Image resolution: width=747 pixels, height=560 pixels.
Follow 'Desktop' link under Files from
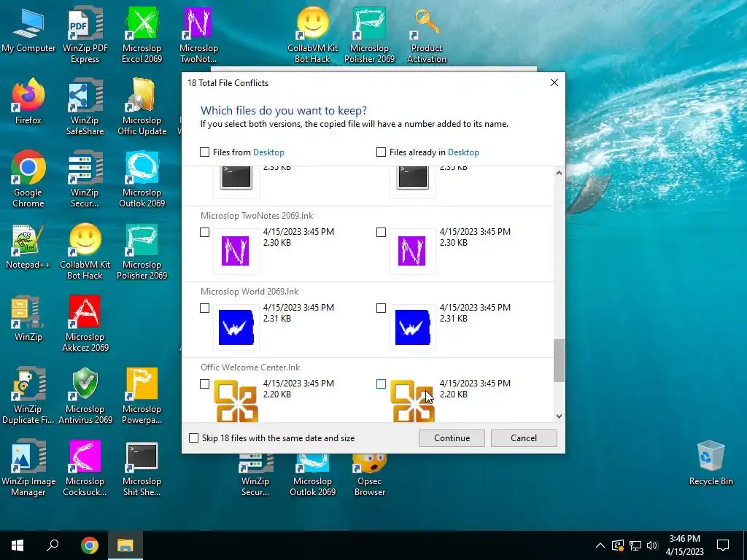tap(268, 152)
